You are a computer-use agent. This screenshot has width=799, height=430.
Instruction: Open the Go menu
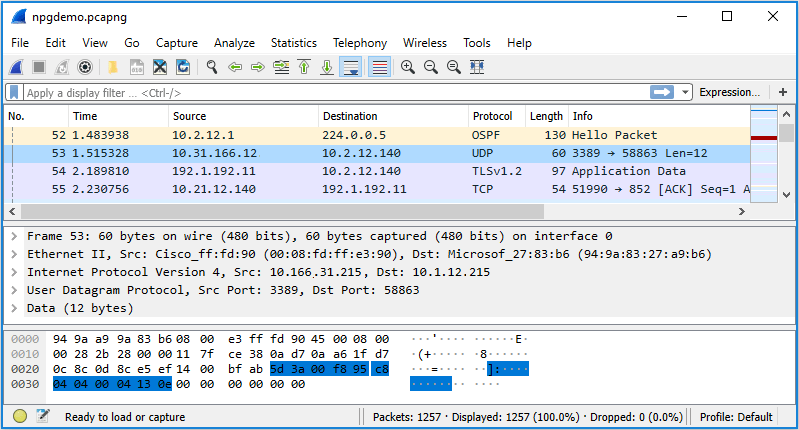pos(131,43)
